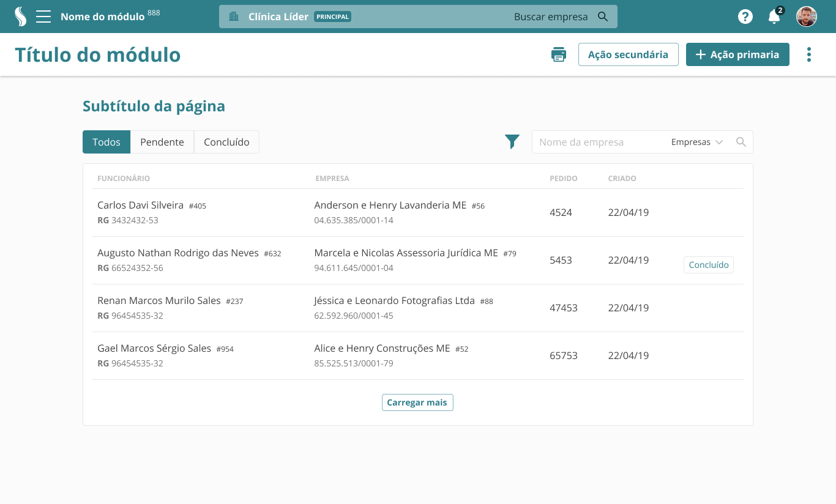Click pedido number 65753
836x504 pixels.
(x=564, y=356)
